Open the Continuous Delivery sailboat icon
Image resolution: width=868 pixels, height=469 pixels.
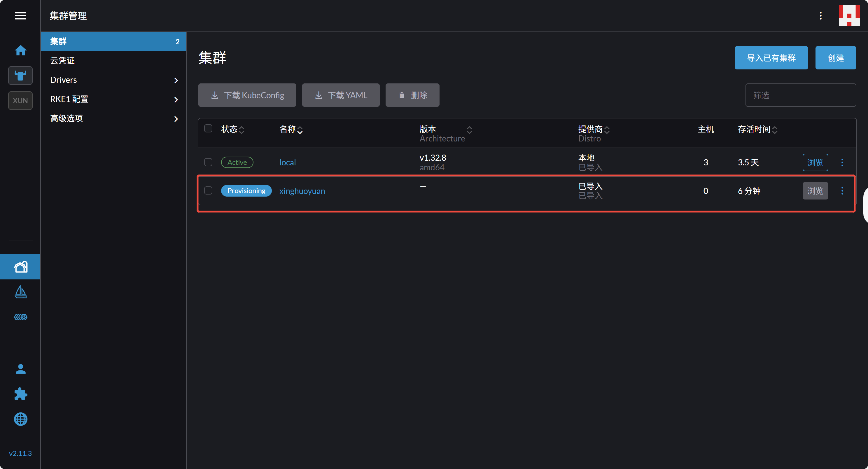[20, 292]
